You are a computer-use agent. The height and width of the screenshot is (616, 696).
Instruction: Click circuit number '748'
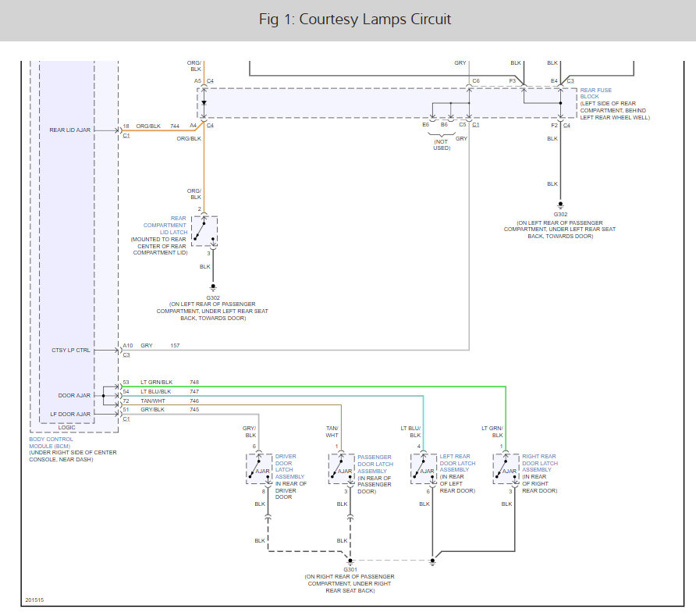point(194,383)
